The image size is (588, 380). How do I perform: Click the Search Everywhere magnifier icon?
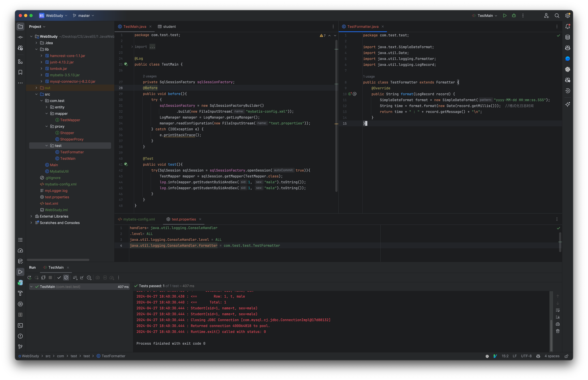(557, 15)
